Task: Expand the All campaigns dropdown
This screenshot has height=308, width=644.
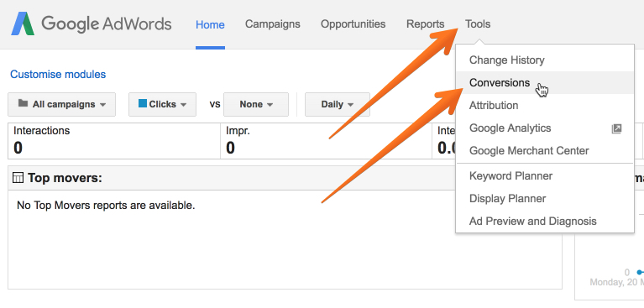Action: pos(61,104)
